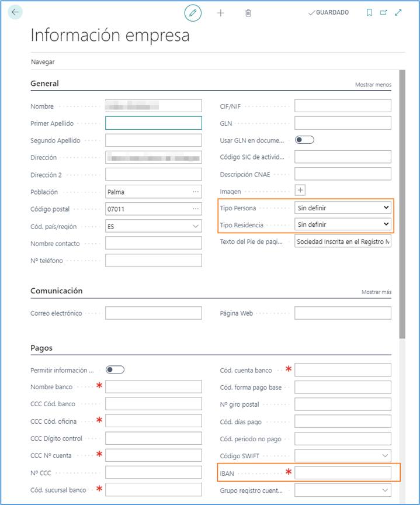Collapse the Comunicación section header
The height and width of the screenshot is (505, 420).
(57, 291)
